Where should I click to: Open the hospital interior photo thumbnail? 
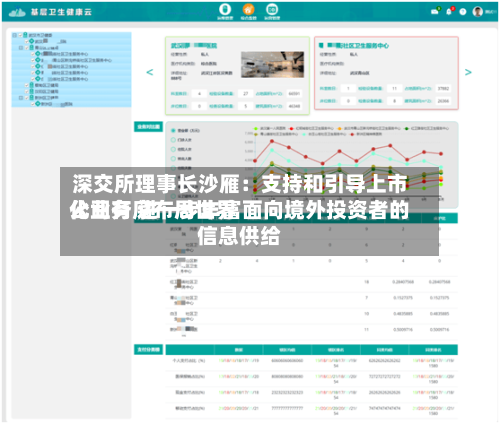point(273,64)
